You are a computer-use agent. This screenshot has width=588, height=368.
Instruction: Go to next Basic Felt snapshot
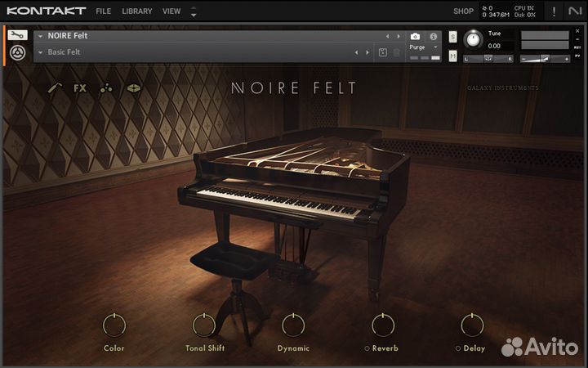(x=367, y=52)
